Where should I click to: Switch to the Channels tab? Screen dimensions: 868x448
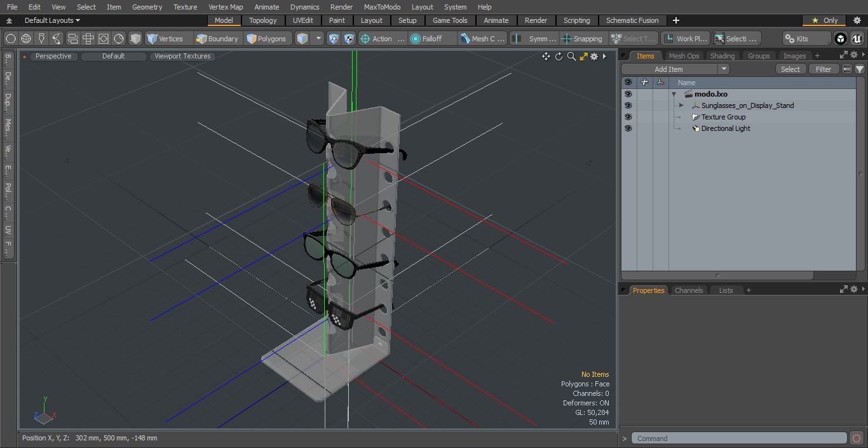pyautogui.click(x=689, y=290)
